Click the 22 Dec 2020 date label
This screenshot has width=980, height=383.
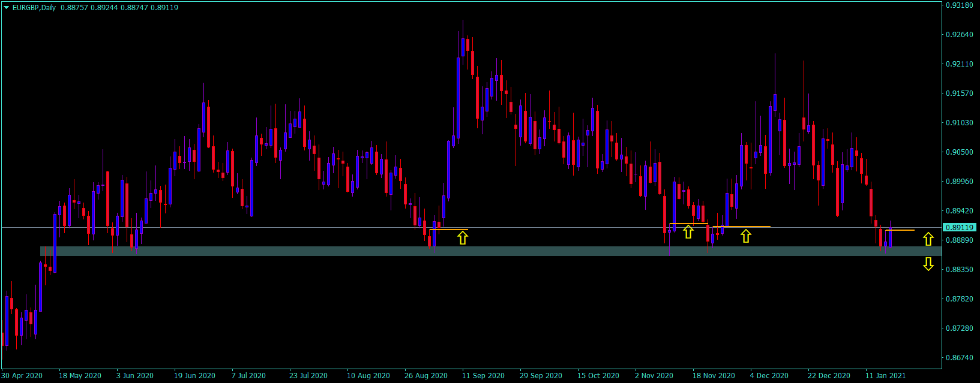point(829,376)
